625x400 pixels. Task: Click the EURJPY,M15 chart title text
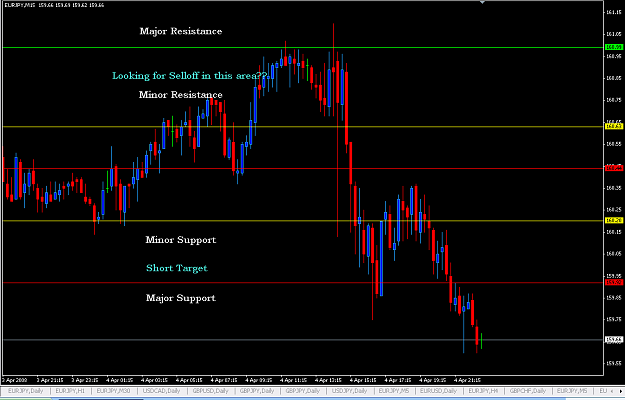click(20, 5)
